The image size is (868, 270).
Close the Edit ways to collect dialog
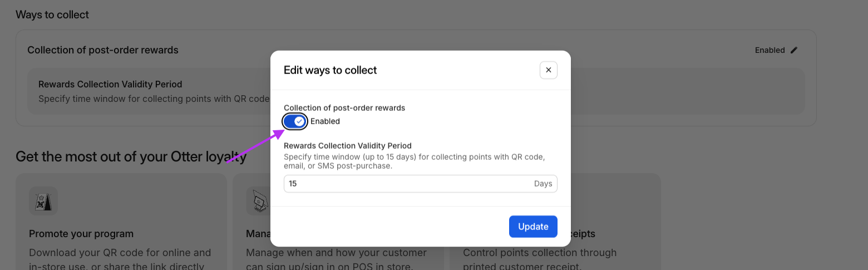pos(548,70)
